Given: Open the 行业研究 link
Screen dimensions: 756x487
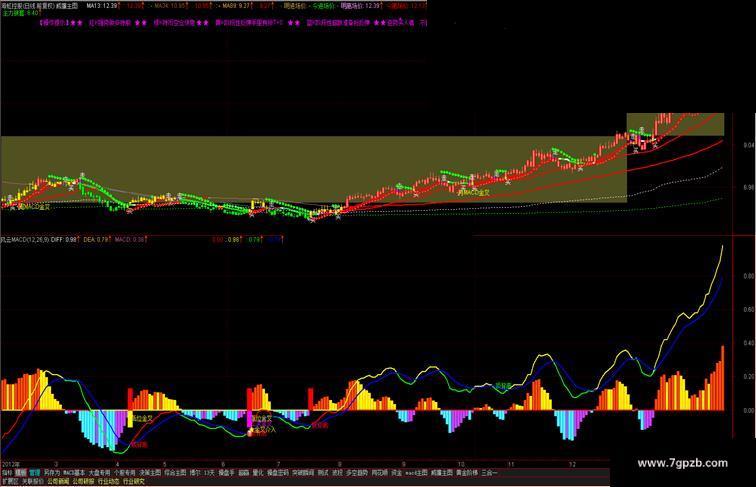Looking at the screenshot, I should click(134, 481).
